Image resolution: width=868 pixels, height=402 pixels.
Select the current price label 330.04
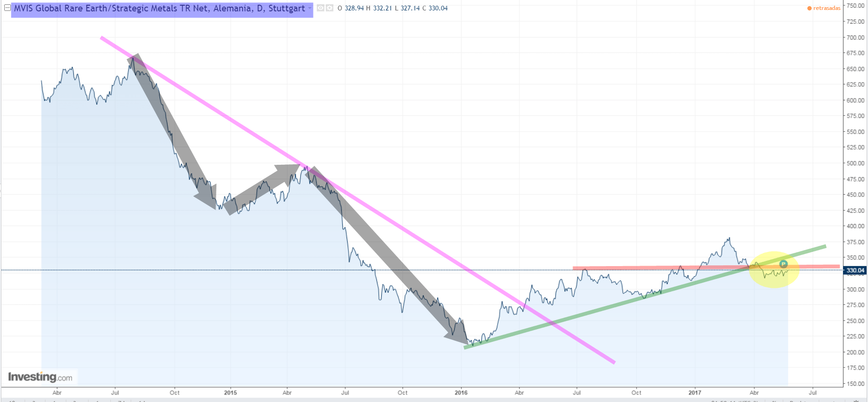855,270
